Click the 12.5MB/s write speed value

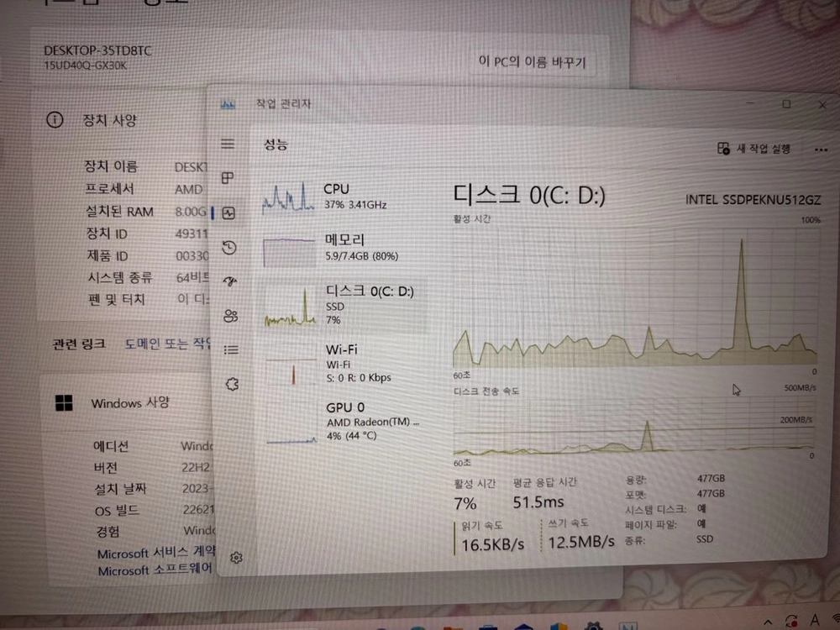(x=581, y=542)
